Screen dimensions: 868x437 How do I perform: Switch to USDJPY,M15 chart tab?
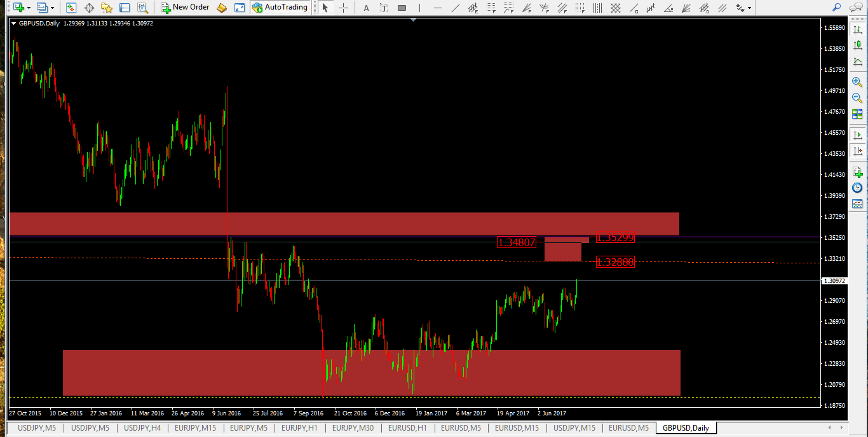point(574,428)
